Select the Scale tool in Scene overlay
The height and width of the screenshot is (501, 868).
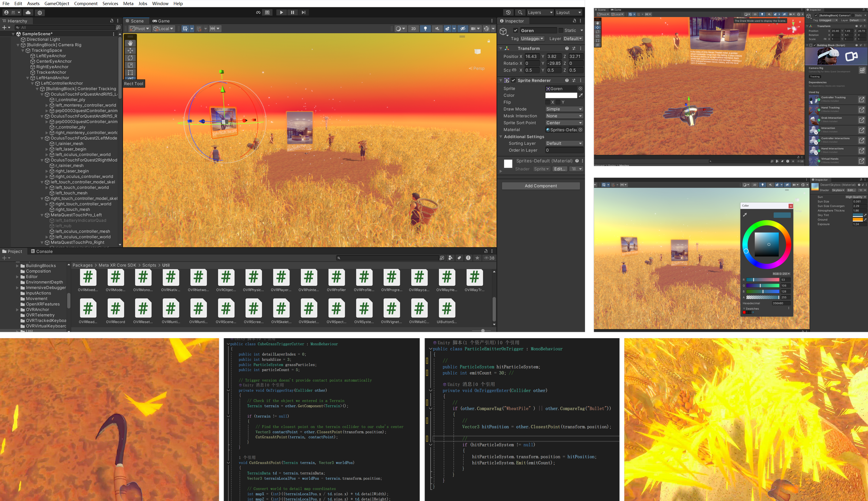tap(130, 65)
